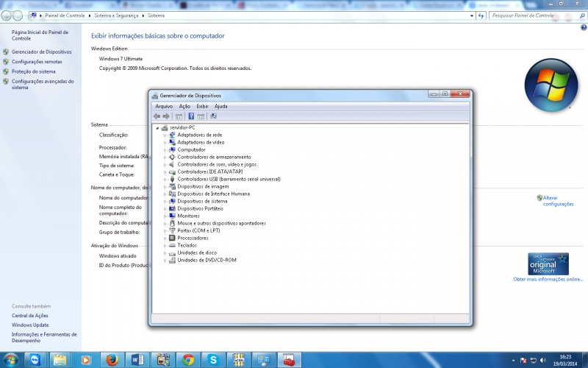588x368 pixels.
Task: Collapse the servidor-PC root node
Action: coord(157,128)
